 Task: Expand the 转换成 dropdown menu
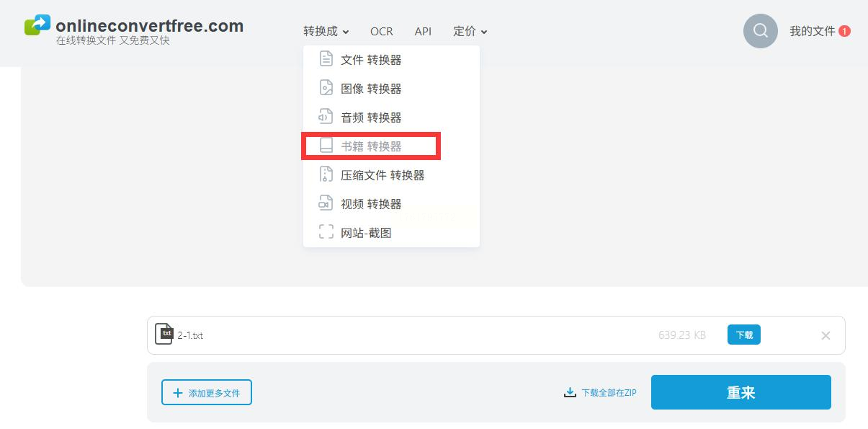click(326, 31)
